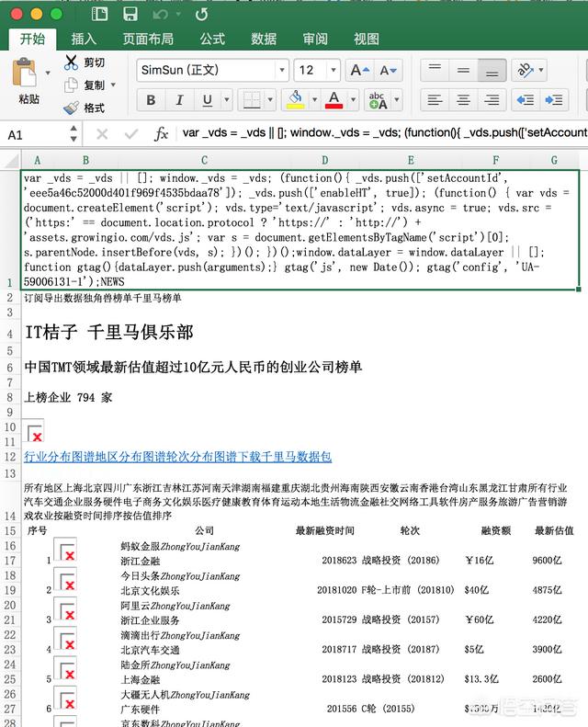Open the orientation dropdown arrow
The image size is (588, 727).
(x=541, y=71)
